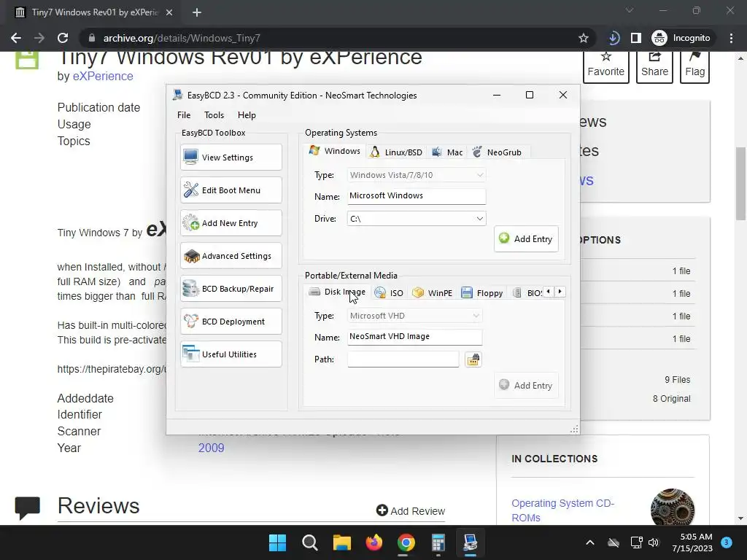Open BCD Deployment section

[231, 322]
